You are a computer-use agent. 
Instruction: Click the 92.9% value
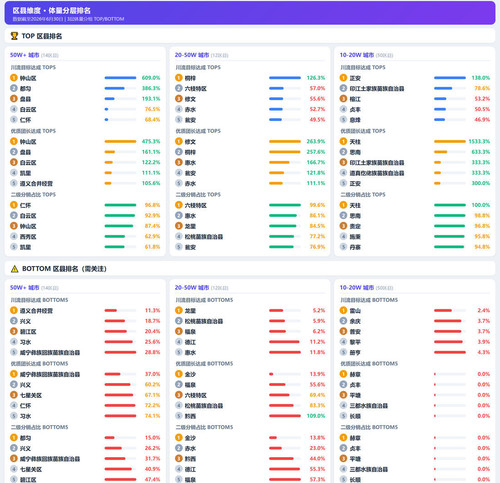pyautogui.click(x=152, y=215)
